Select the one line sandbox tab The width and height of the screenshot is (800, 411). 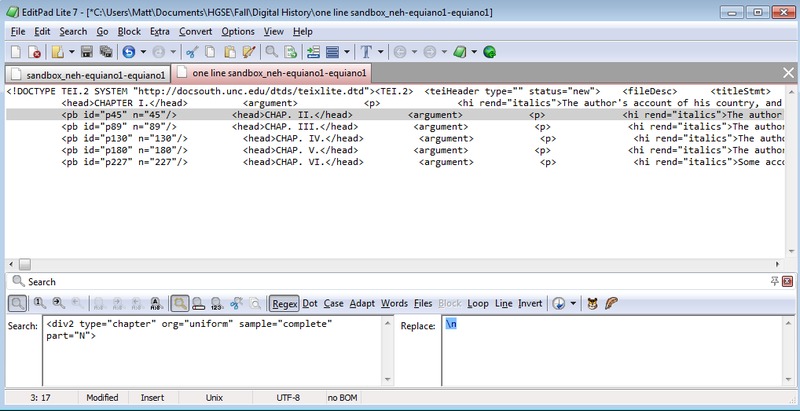click(x=271, y=73)
